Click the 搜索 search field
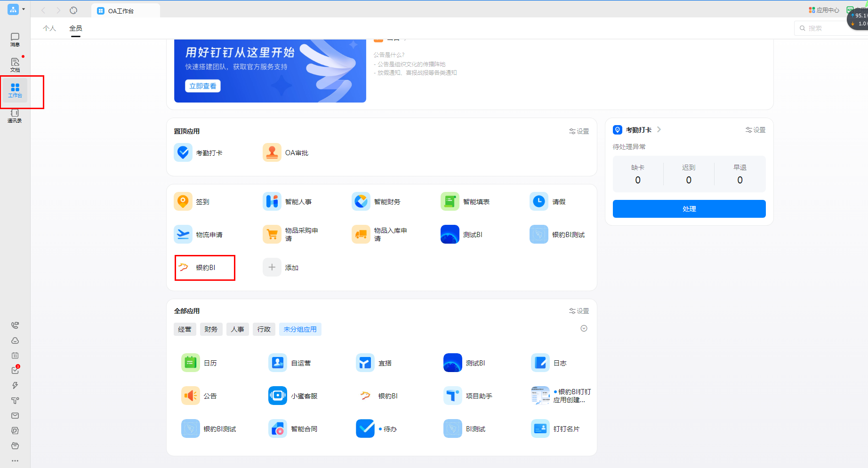 [821, 28]
